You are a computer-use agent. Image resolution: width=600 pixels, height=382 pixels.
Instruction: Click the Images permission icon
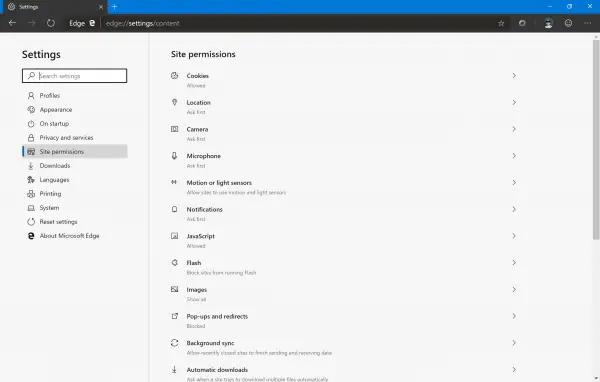[174, 289]
